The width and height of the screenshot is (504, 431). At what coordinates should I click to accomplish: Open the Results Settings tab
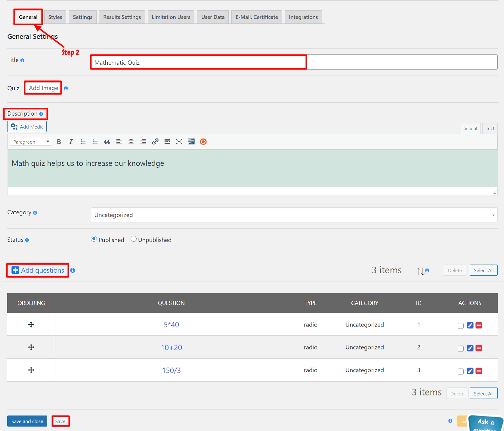tap(122, 17)
